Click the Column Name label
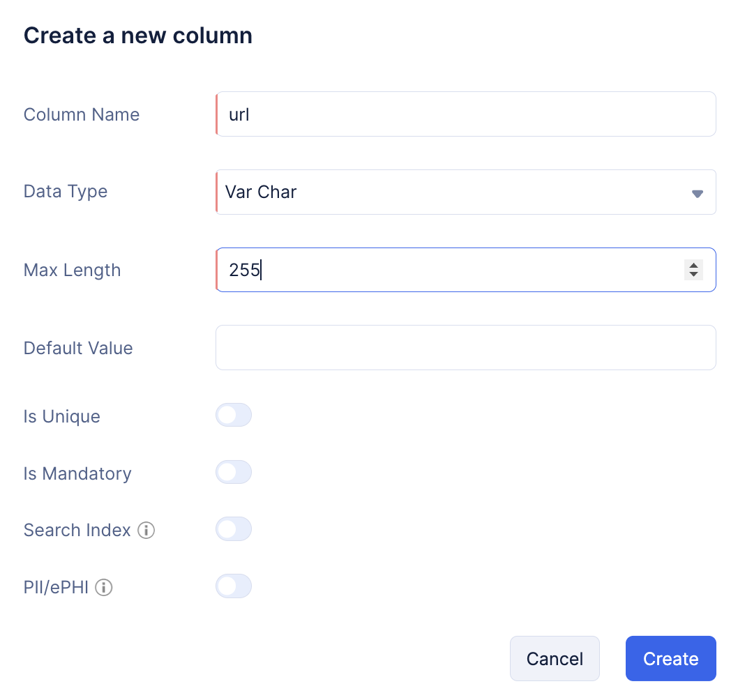This screenshot has width=738, height=700. [82, 114]
